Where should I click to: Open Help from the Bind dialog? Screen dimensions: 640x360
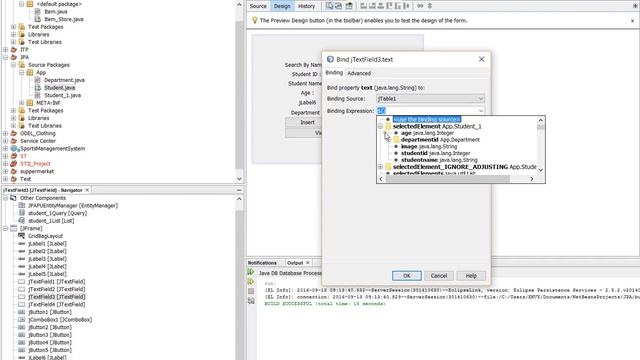coord(471,276)
